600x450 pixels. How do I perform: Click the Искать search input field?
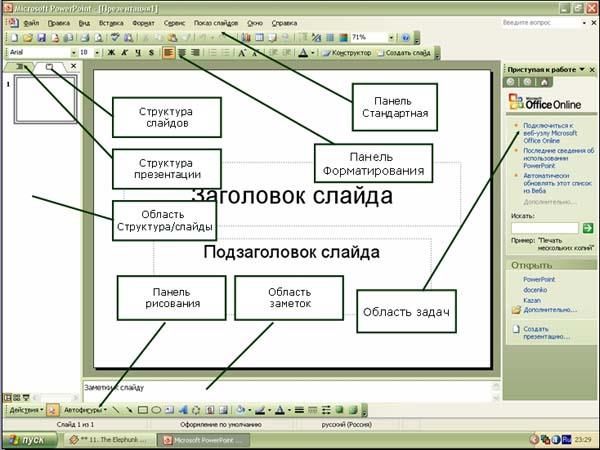click(545, 228)
